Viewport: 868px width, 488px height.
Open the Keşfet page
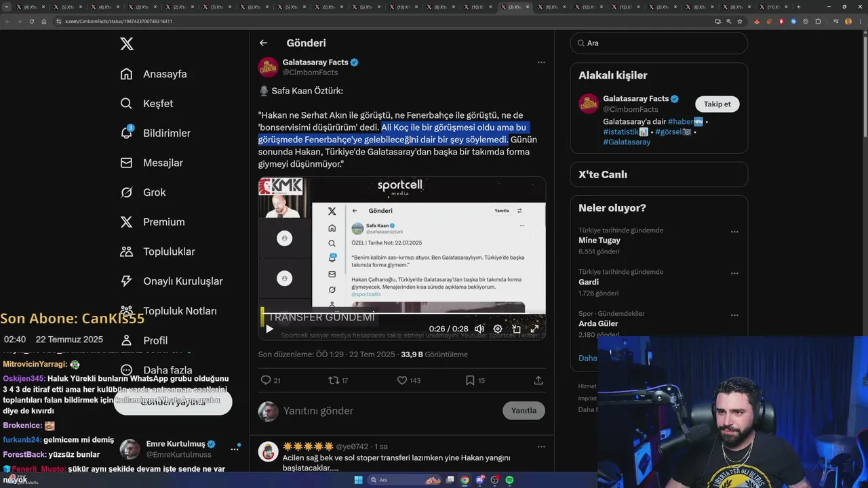pos(146,104)
